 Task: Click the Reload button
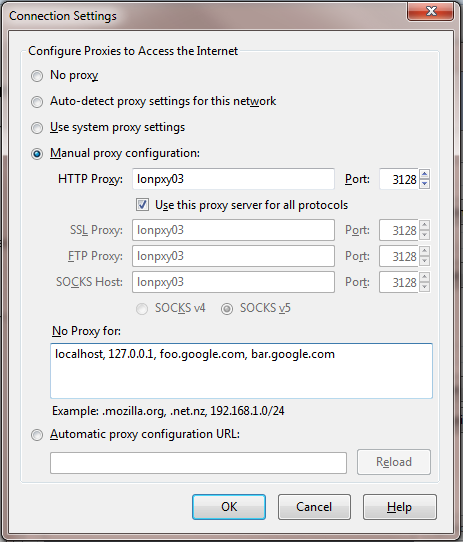(x=394, y=462)
